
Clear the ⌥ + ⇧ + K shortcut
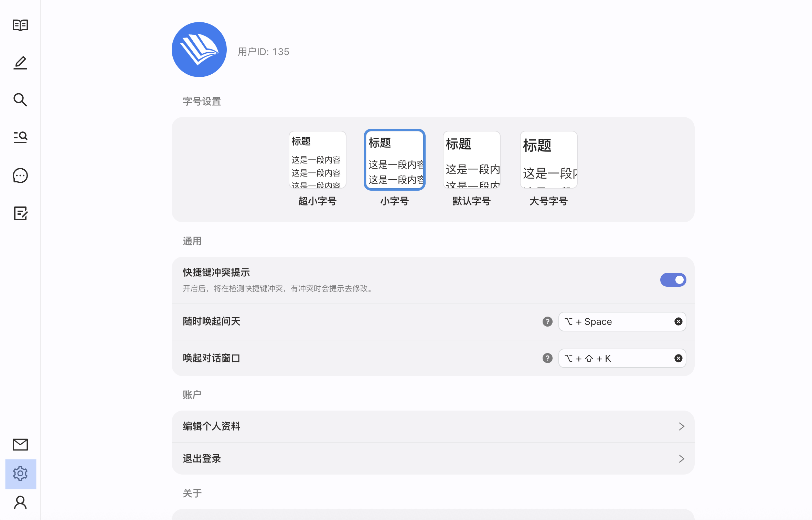click(678, 358)
